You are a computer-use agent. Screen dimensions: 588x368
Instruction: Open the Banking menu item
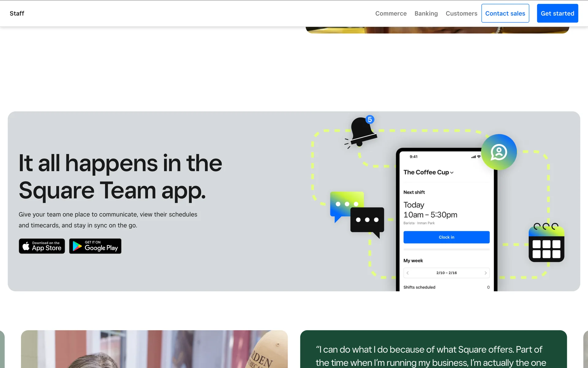tap(426, 13)
